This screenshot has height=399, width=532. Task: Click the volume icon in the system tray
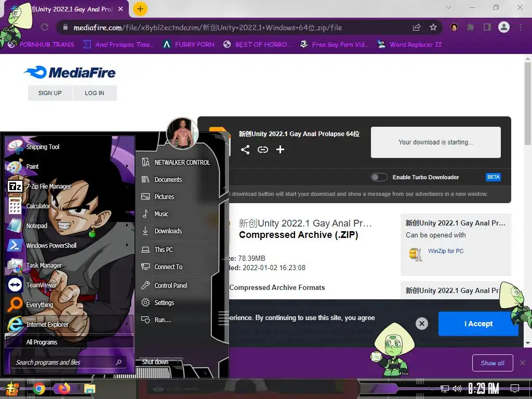pyautogui.click(x=457, y=389)
